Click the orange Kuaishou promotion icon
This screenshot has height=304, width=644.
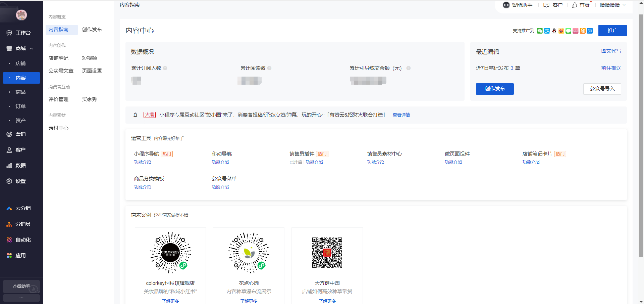coord(583,31)
